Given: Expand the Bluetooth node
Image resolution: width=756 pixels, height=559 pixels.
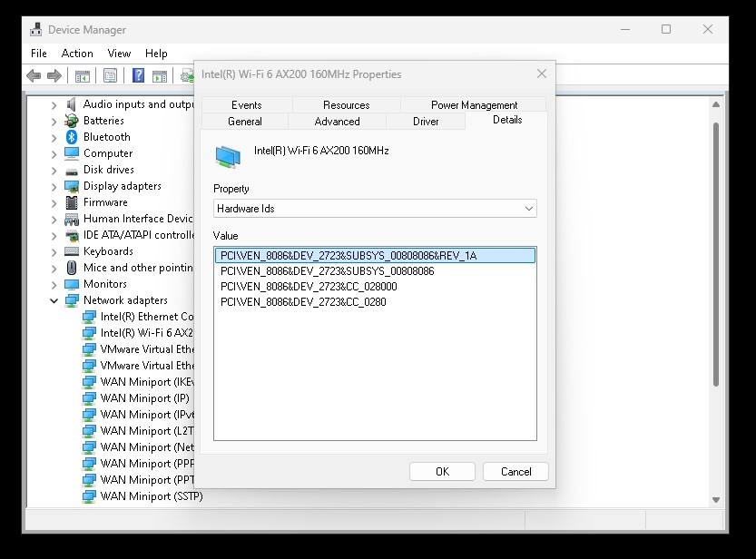Looking at the screenshot, I should pos(54,138).
